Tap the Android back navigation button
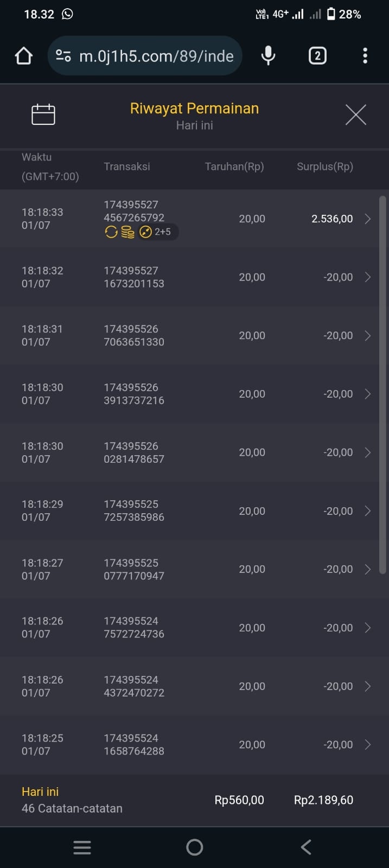Image resolution: width=389 pixels, height=868 pixels. click(306, 847)
